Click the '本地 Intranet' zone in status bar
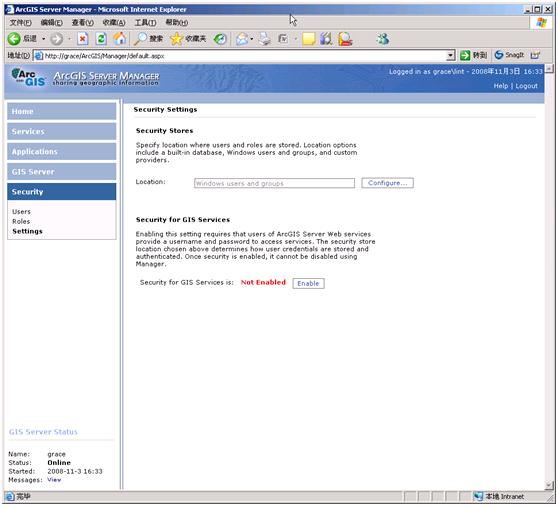558x507 pixels. click(499, 496)
